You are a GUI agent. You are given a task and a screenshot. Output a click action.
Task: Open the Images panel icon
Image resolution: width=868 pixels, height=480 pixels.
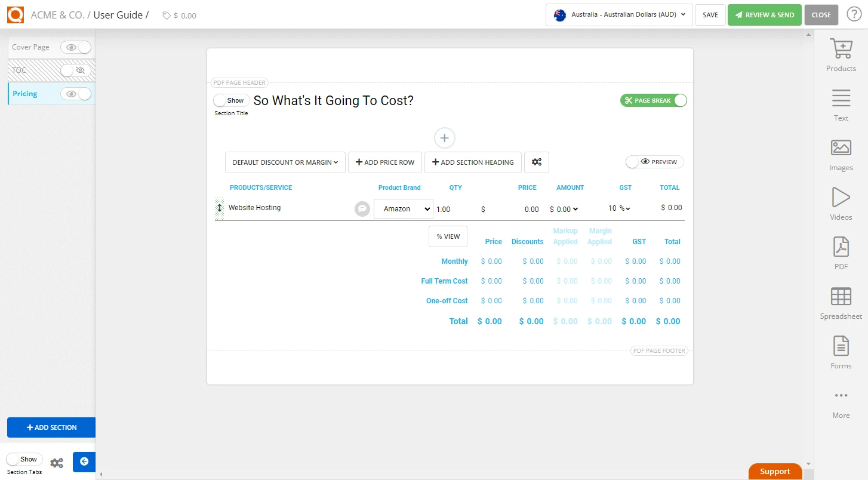click(841, 148)
